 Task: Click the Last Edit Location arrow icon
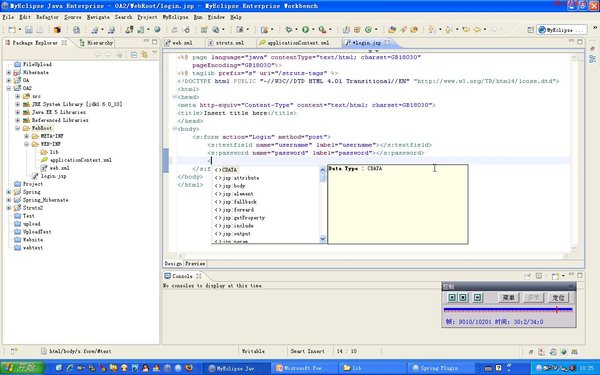(x=466, y=29)
